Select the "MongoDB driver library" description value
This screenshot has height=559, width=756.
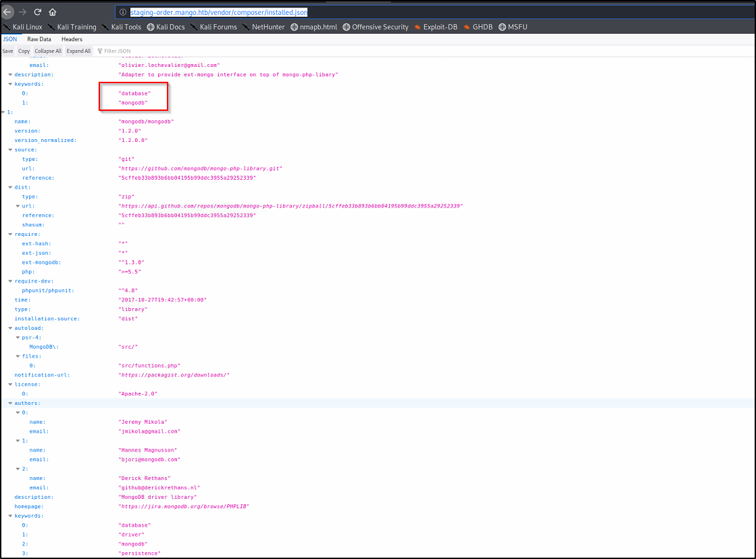[x=157, y=497]
